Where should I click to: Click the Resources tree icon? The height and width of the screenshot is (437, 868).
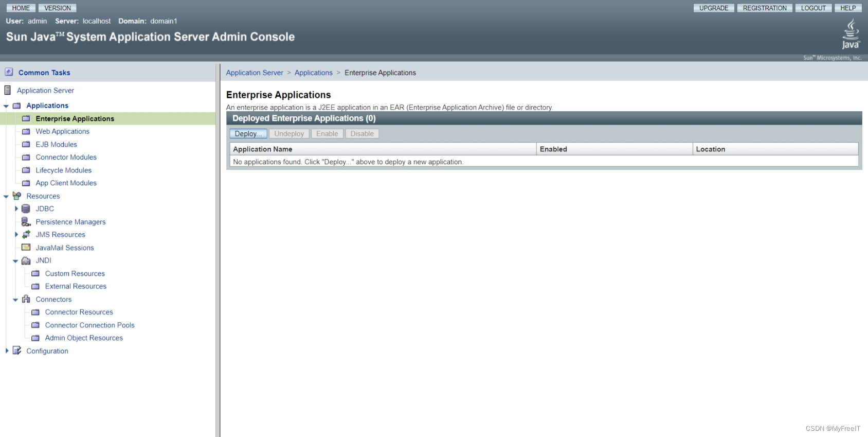coord(17,196)
